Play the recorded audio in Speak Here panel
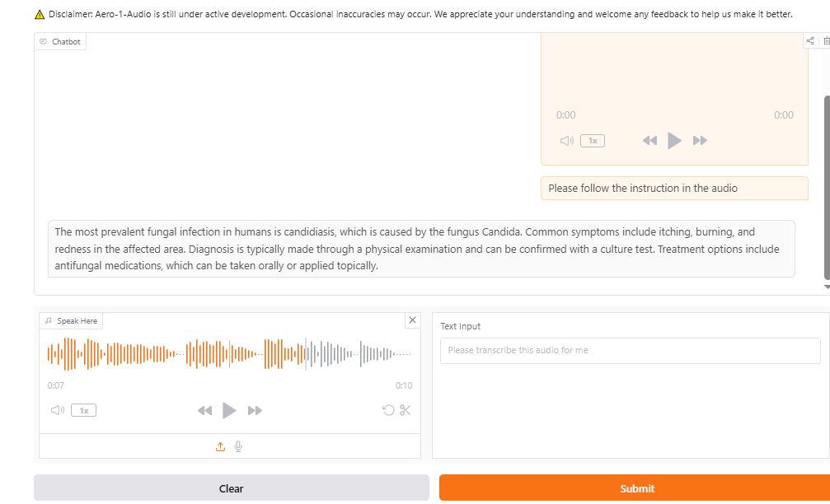This screenshot has height=504, width=830. 230,410
